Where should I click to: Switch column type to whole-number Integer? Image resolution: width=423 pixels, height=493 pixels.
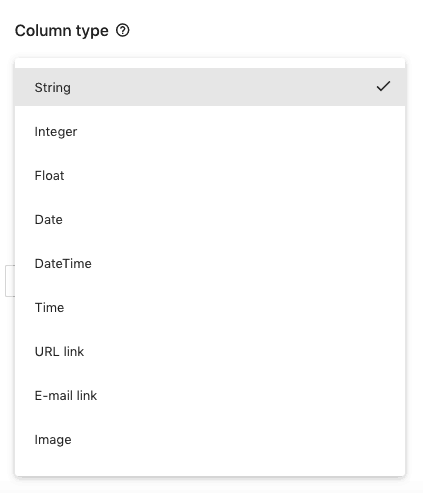[x=210, y=131]
